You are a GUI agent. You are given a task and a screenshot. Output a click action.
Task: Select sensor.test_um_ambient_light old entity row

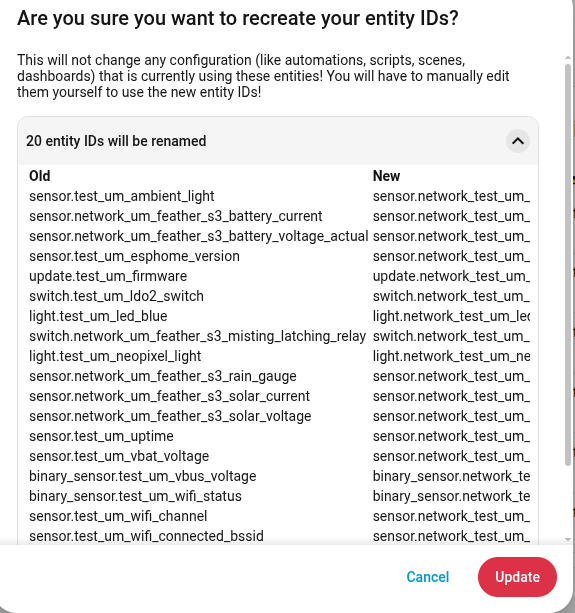pos(122,196)
